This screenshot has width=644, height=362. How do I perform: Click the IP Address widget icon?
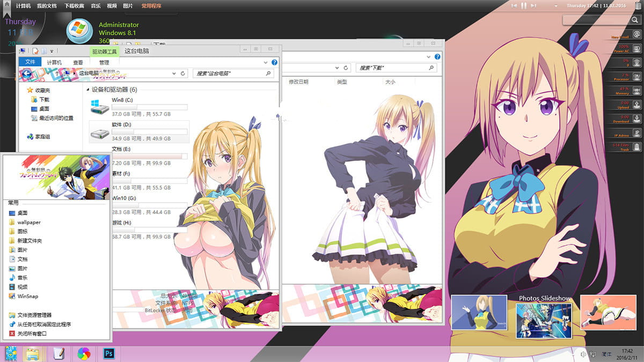(636, 131)
